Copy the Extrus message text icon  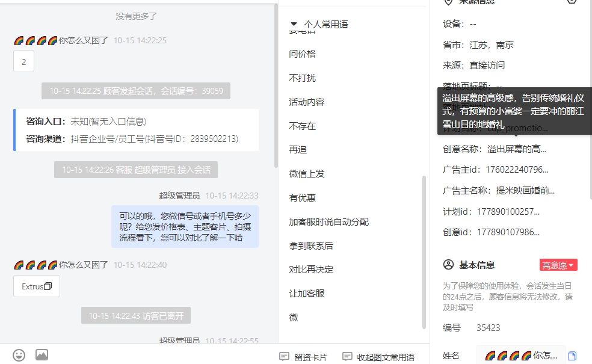click(x=48, y=286)
